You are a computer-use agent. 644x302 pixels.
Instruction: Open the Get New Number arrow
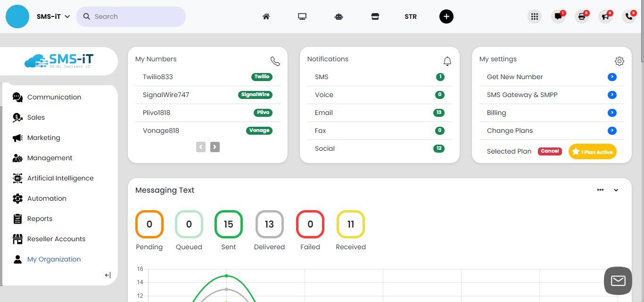click(x=612, y=77)
